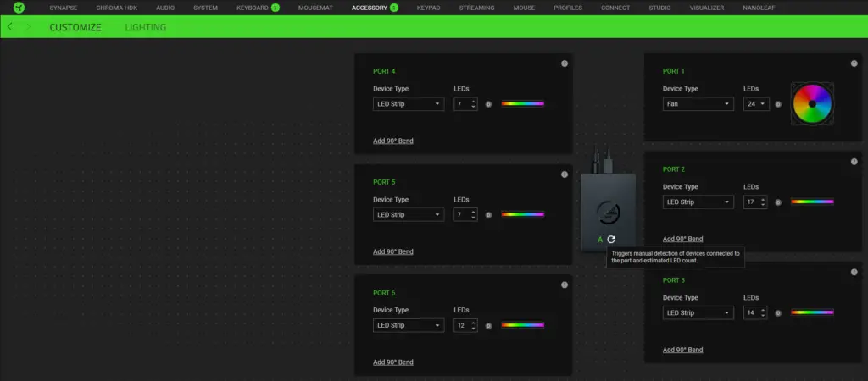Click Port 3 LED identify icon
Viewport: 868px width, 381px height.
778,313
